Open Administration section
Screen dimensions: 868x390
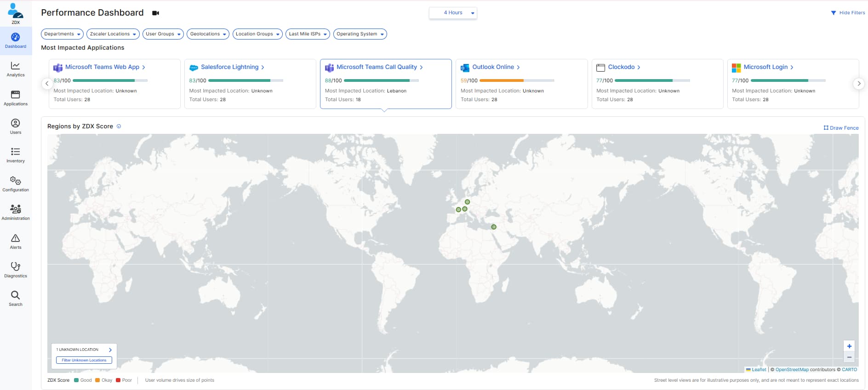tap(16, 212)
